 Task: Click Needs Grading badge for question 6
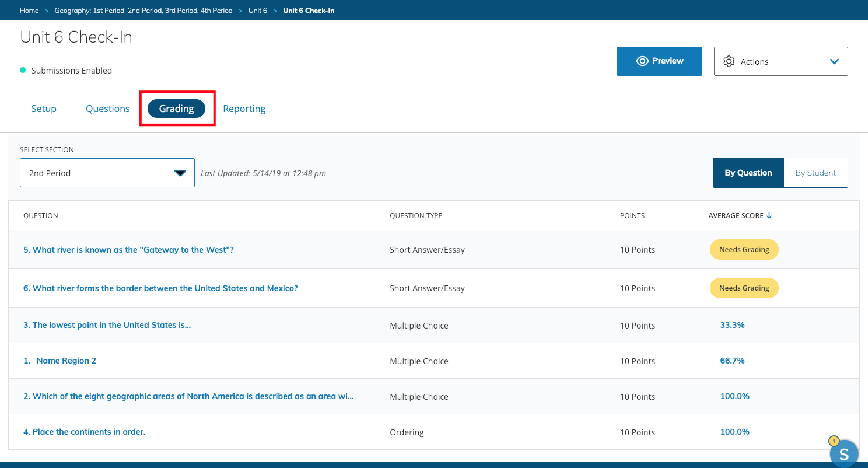point(744,288)
